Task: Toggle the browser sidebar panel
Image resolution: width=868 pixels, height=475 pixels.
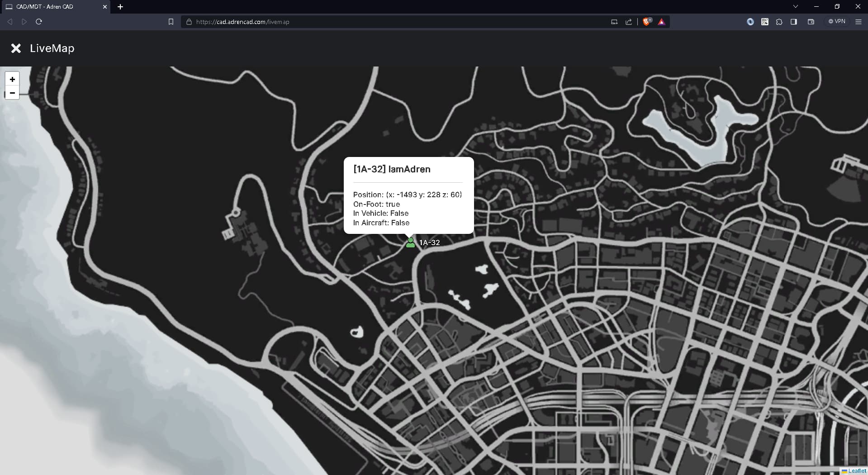Action: tap(794, 22)
